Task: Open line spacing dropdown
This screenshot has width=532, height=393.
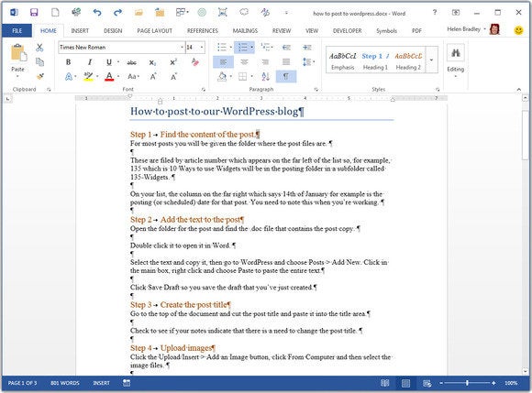Action: (308, 62)
